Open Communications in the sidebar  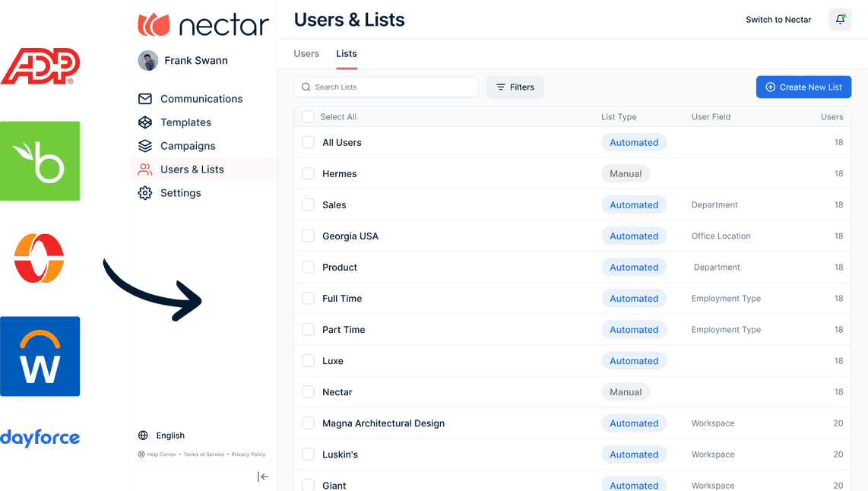[201, 99]
